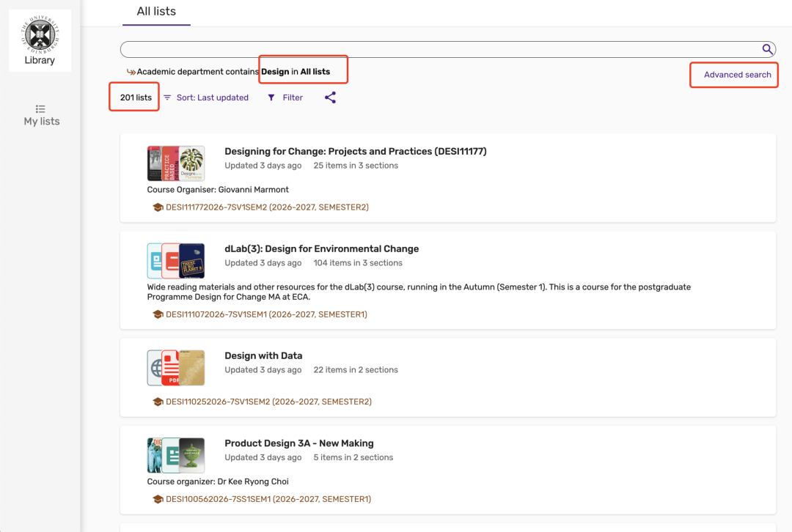
Task: Click course link DESI110252026-7SV1SEM2
Action: pyautogui.click(x=268, y=402)
